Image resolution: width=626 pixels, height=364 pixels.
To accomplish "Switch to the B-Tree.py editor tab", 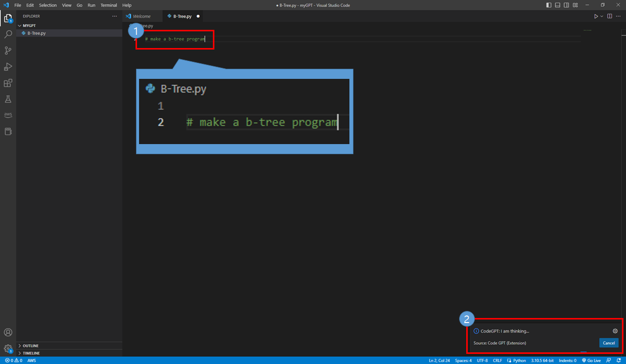I will (183, 16).
